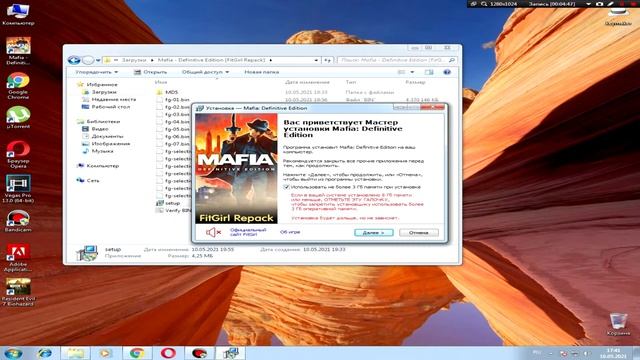This screenshot has height=360, width=640.
Task: Click the Explorer back navigation arrow
Action: click(74, 60)
